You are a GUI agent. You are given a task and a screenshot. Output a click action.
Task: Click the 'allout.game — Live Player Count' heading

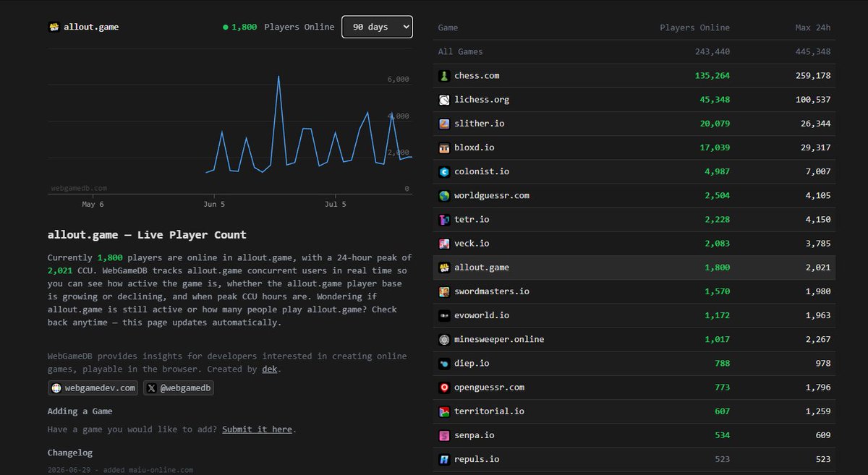(x=147, y=235)
